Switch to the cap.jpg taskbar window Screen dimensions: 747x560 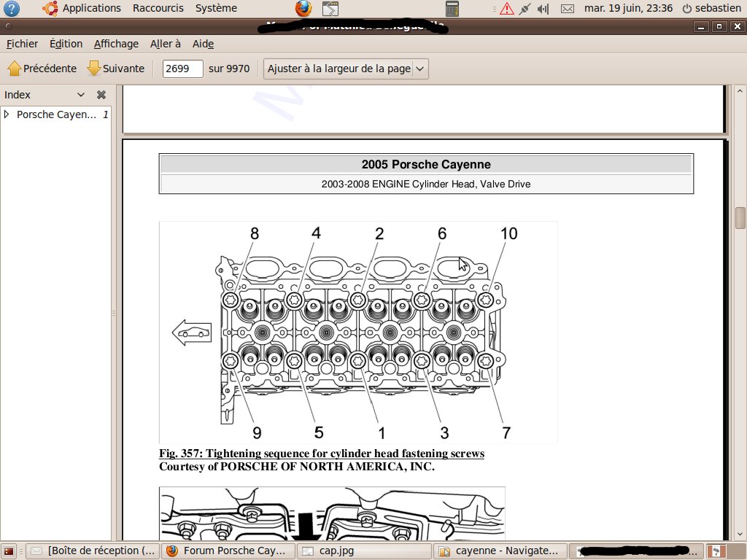pyautogui.click(x=364, y=551)
